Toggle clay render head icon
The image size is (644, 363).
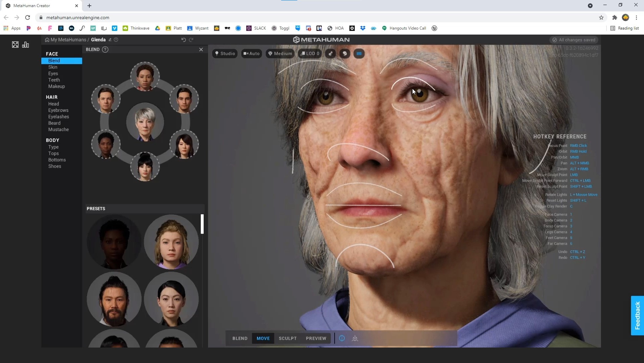(345, 53)
